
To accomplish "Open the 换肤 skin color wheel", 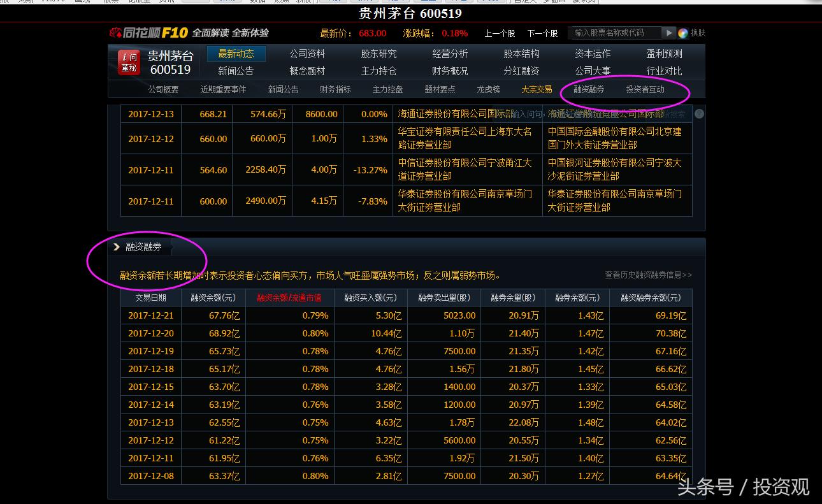I will tap(683, 33).
